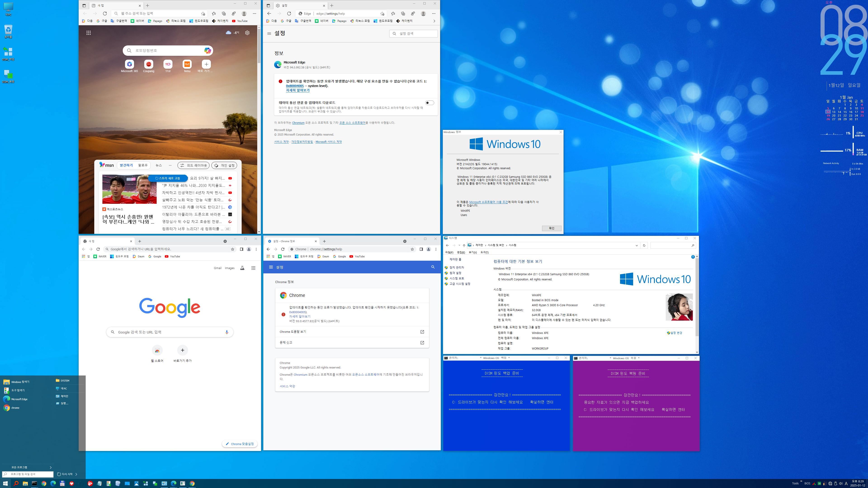
Task: Click Google search box on Chrome new tab
Action: 170,332
